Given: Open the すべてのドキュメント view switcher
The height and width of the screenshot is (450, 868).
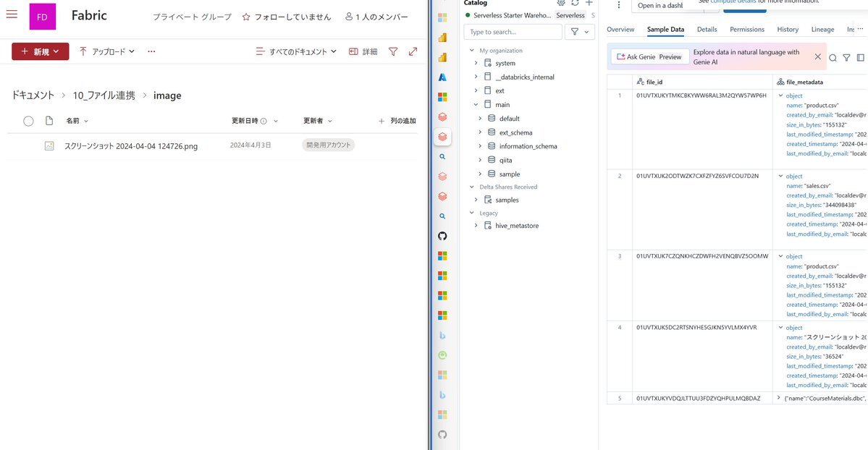Looking at the screenshot, I should point(296,51).
